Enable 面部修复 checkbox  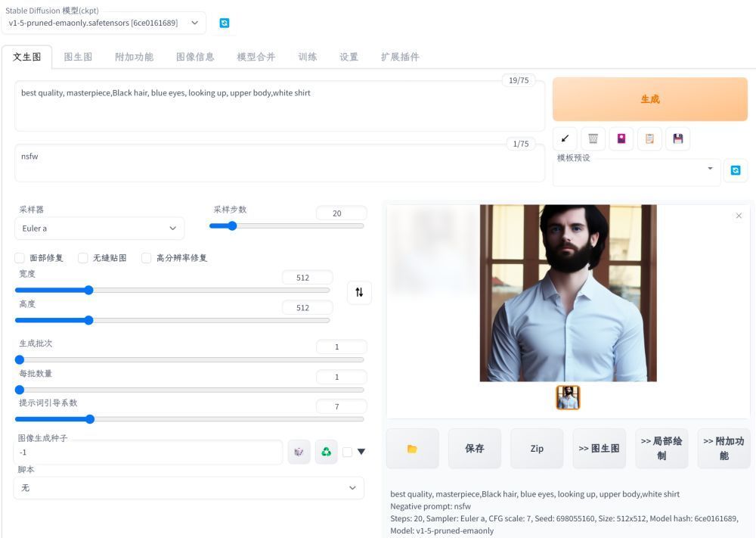(x=20, y=258)
